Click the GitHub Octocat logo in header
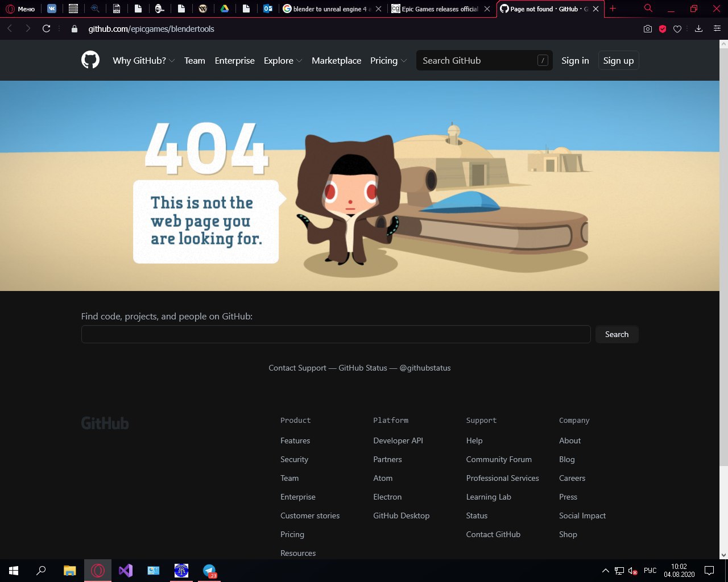The height and width of the screenshot is (582, 728). click(90, 60)
